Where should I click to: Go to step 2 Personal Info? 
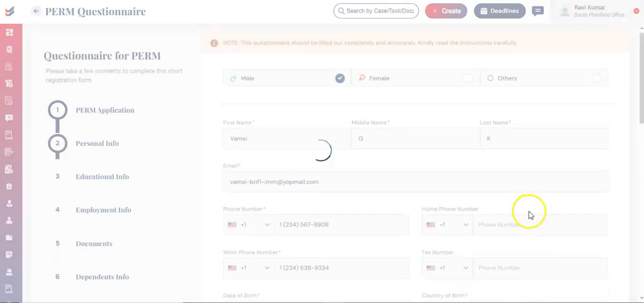[x=97, y=143]
